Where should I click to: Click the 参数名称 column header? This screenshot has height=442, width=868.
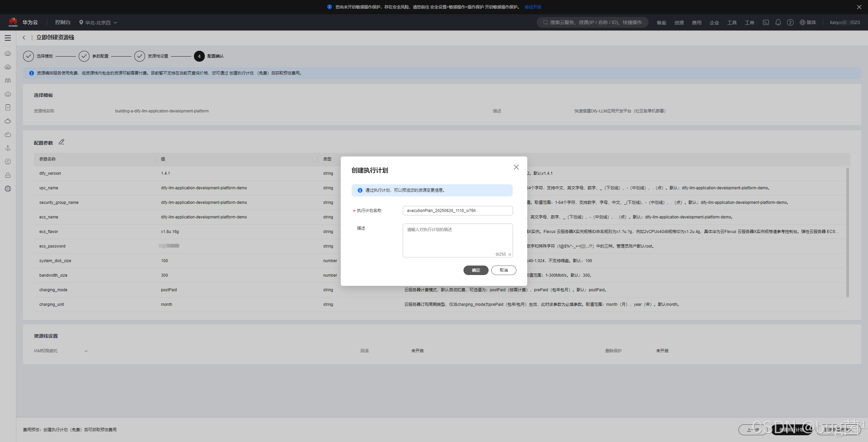[x=47, y=159]
